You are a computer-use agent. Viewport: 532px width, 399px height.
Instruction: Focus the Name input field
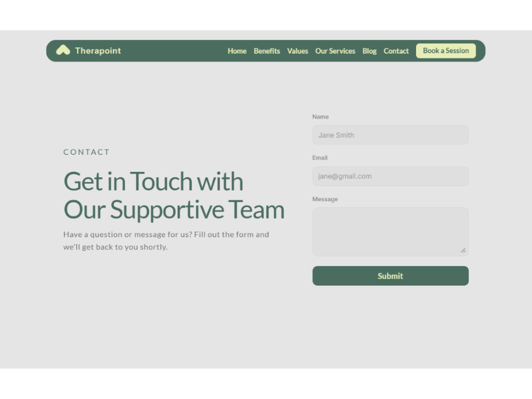coord(390,135)
